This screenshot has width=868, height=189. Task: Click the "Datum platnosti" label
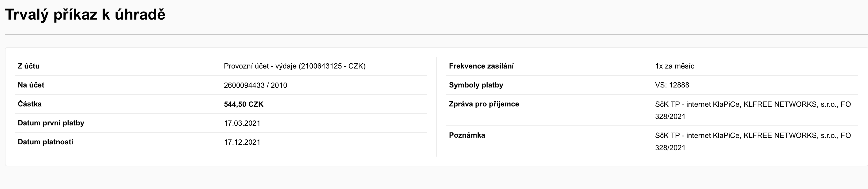click(x=46, y=142)
